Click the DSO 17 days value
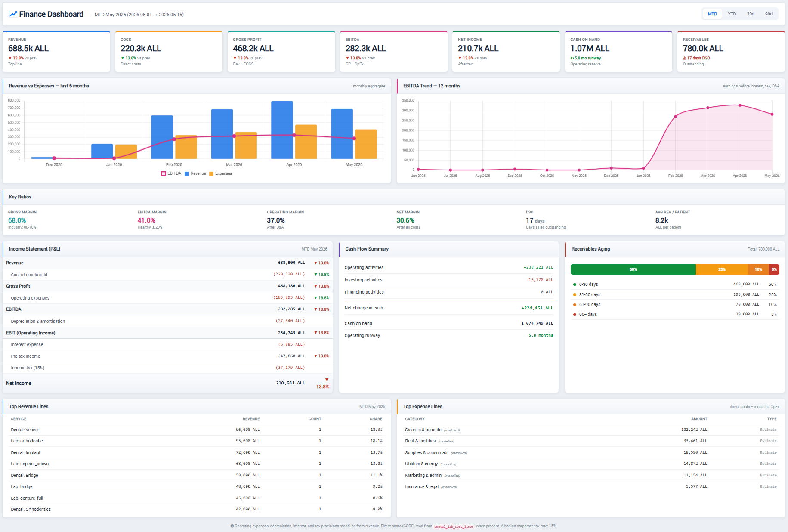This screenshot has width=788, height=532. tap(535, 220)
